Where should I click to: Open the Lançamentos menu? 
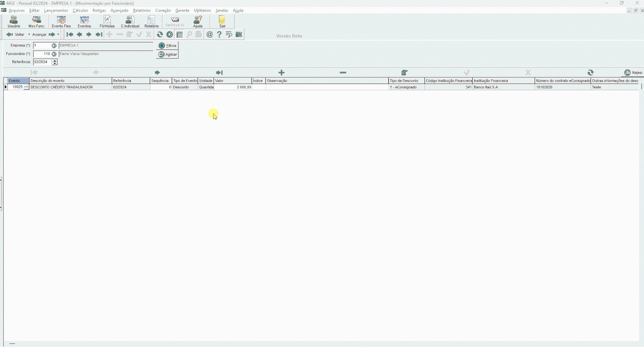coord(56,10)
